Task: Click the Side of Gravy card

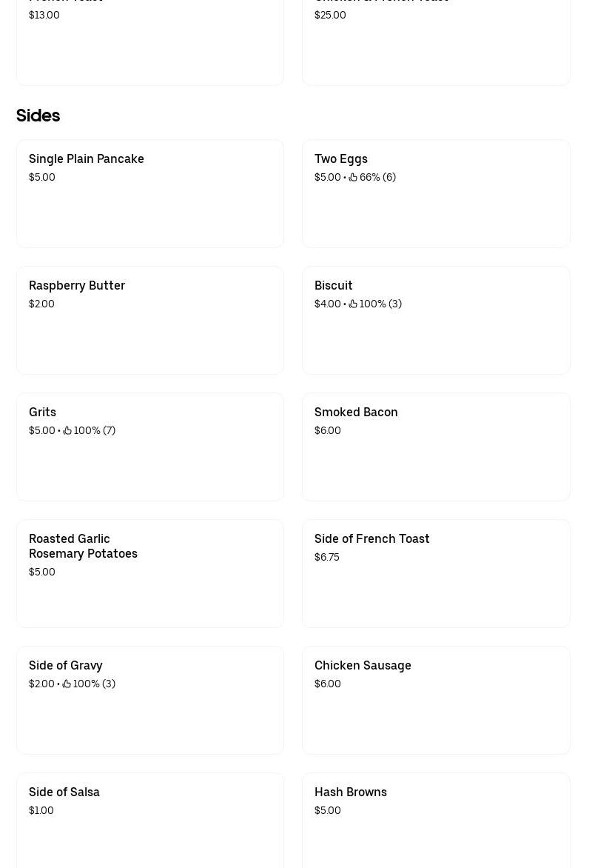Action: [150, 700]
